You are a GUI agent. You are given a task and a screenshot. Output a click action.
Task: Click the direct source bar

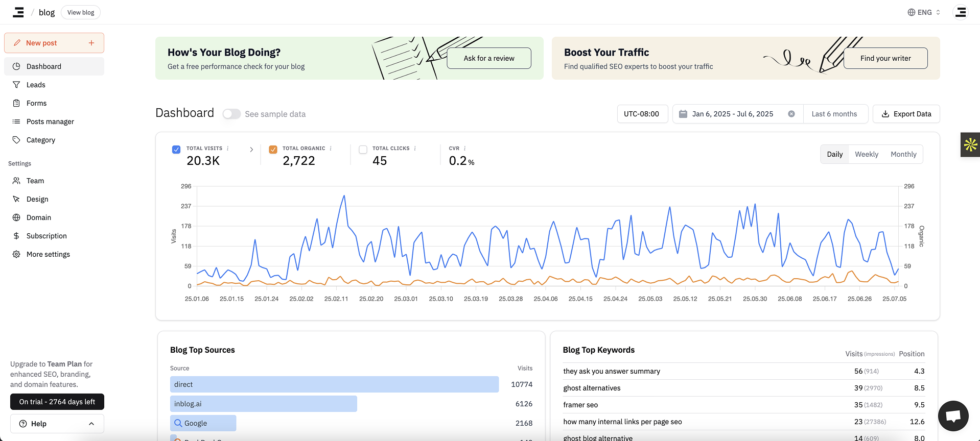coord(334,384)
